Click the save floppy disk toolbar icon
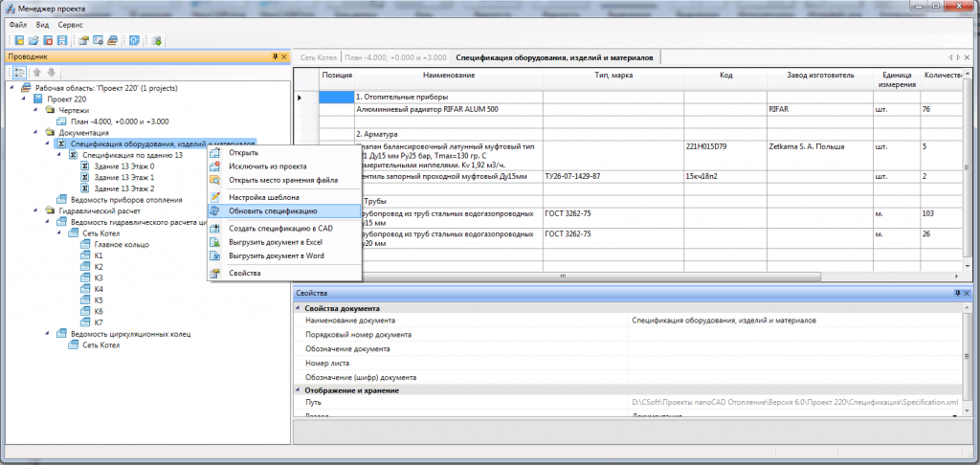This screenshot has width=980, height=465. 62,40
